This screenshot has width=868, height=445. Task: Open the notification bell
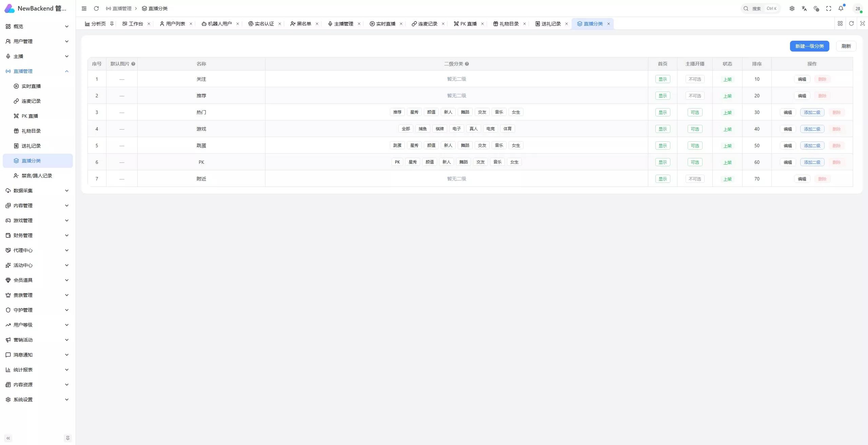(x=841, y=8)
